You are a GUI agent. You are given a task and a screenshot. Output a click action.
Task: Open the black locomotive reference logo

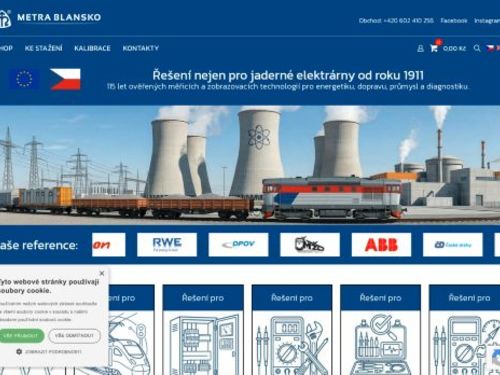310,245
